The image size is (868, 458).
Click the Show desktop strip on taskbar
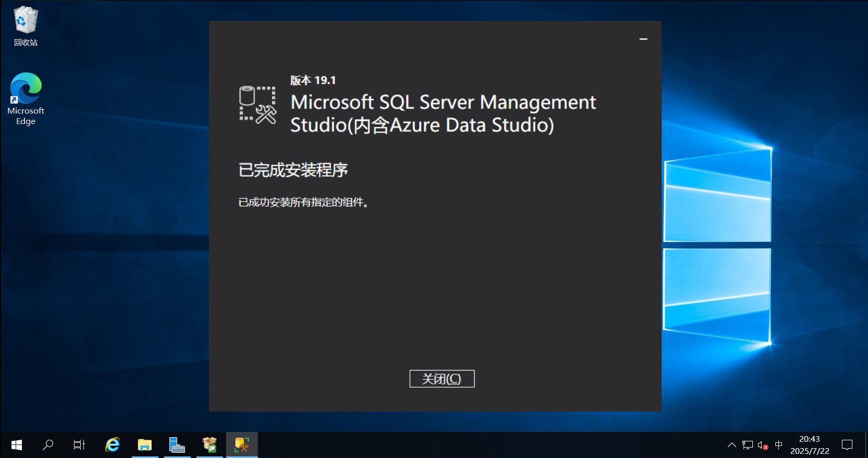[866, 445]
